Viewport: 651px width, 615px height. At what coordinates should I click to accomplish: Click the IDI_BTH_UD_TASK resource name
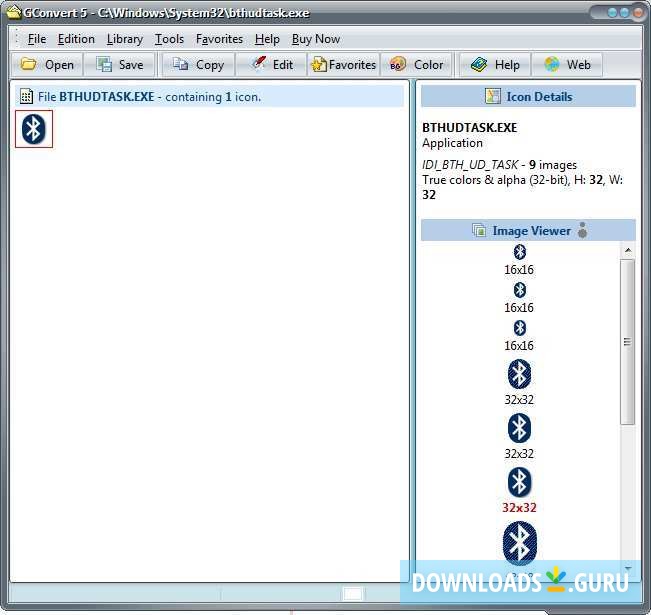pyautogui.click(x=470, y=165)
